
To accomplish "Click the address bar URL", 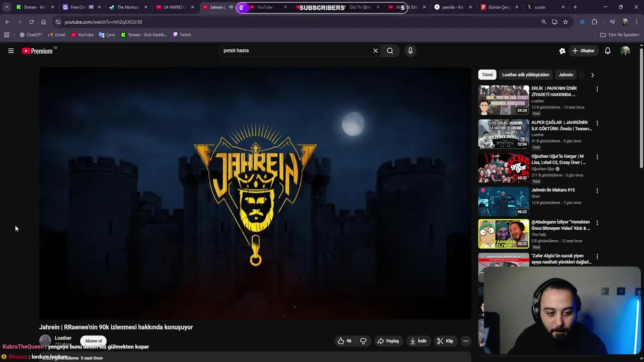I will tap(103, 22).
